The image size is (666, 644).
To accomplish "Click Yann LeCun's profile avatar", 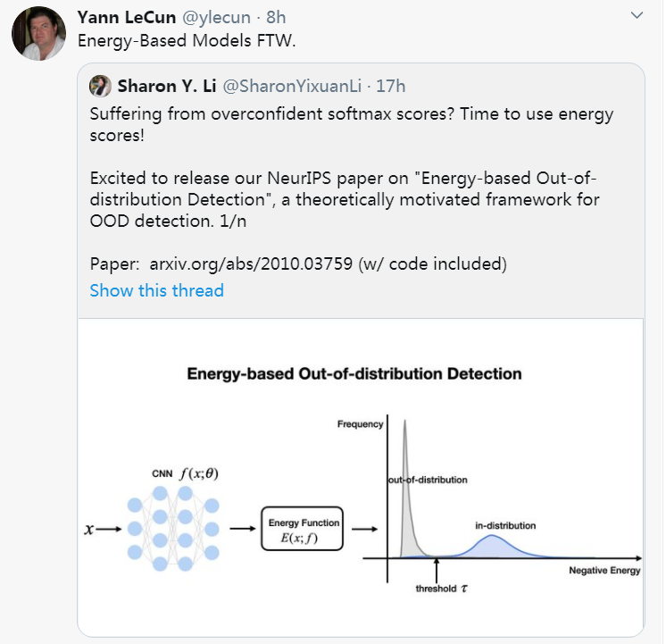I will (x=38, y=34).
